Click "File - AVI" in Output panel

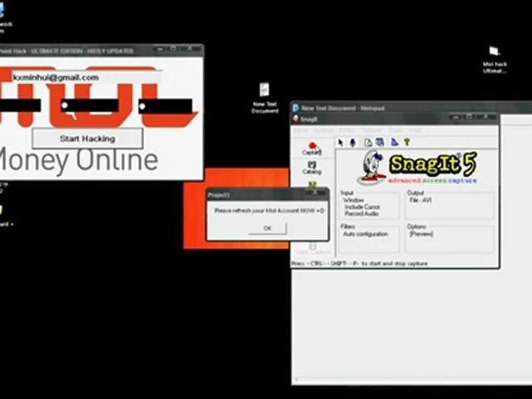421,200
